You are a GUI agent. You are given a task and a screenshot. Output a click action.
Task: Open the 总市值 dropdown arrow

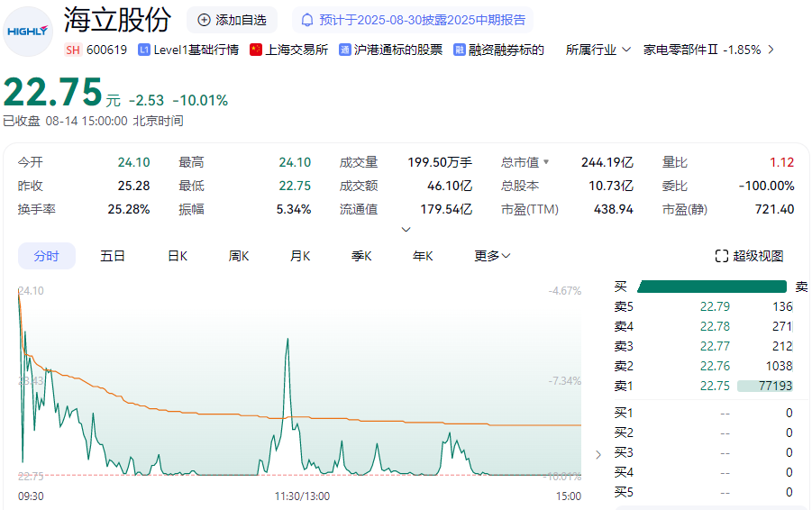[x=545, y=163]
